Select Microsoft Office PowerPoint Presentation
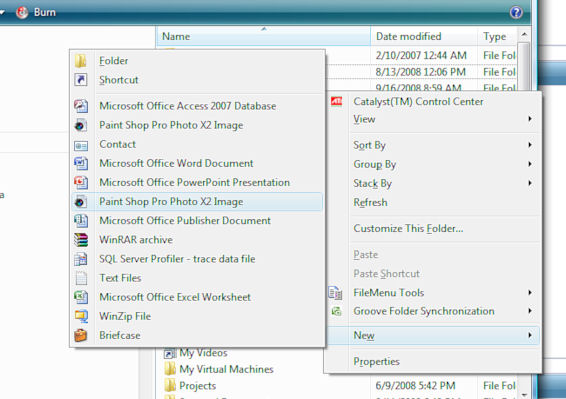The image size is (566, 399). (x=197, y=182)
